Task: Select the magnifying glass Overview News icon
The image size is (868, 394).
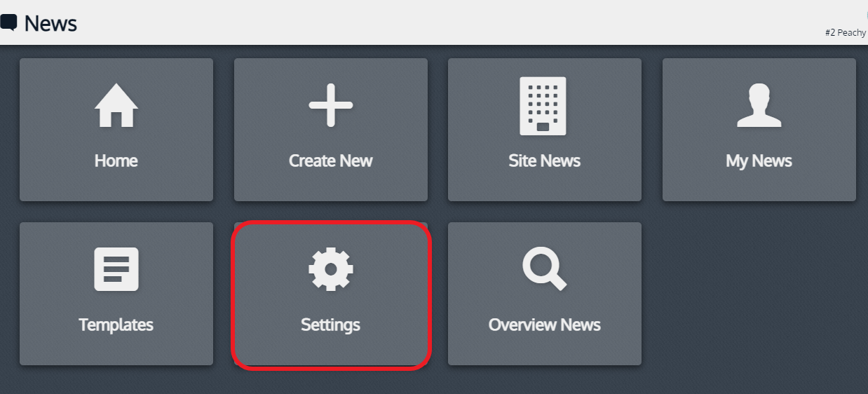Action: 545,269
